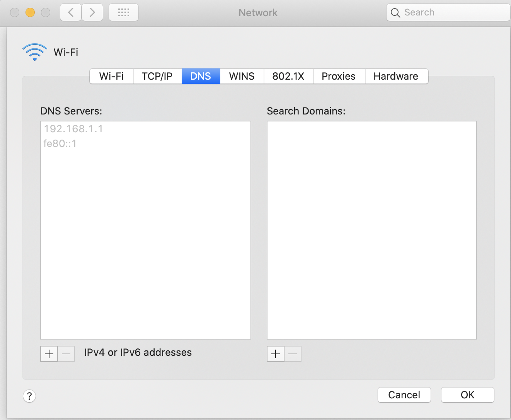Select the 192.168.1.1 DNS server entry
This screenshot has height=420, width=511.
point(146,129)
